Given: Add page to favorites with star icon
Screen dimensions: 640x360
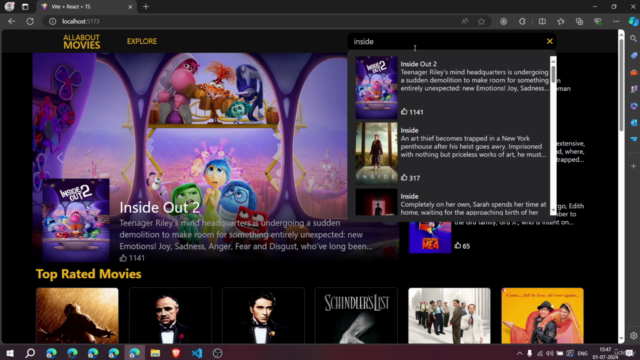Looking at the screenshot, I should pos(482,21).
